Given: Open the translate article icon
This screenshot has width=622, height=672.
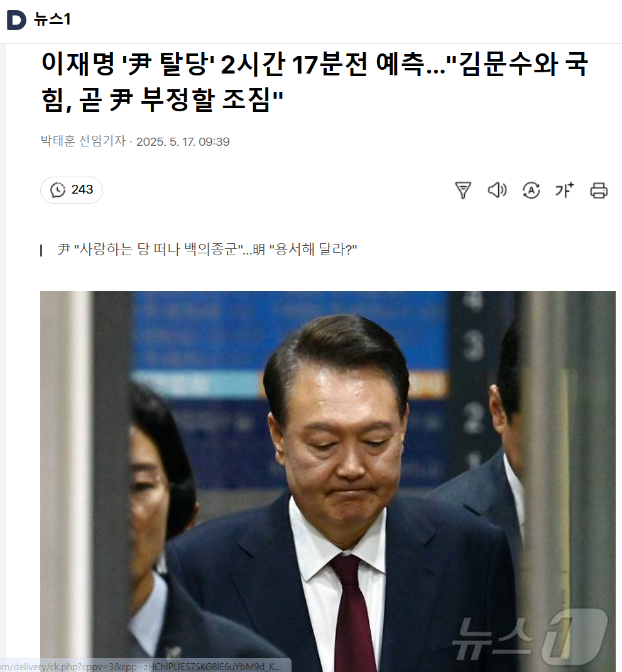Looking at the screenshot, I should click(531, 190).
